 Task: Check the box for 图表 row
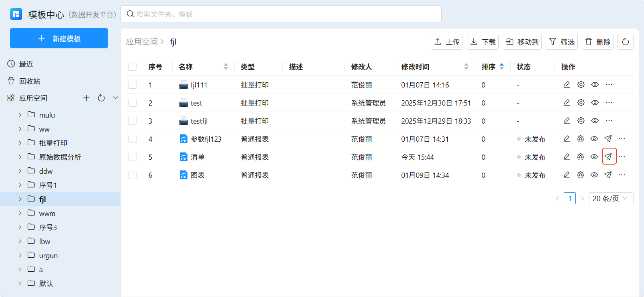click(132, 175)
